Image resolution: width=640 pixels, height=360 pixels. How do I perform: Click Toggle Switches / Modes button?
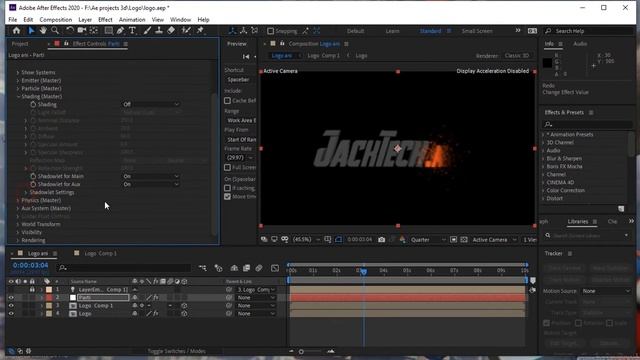[176, 351]
